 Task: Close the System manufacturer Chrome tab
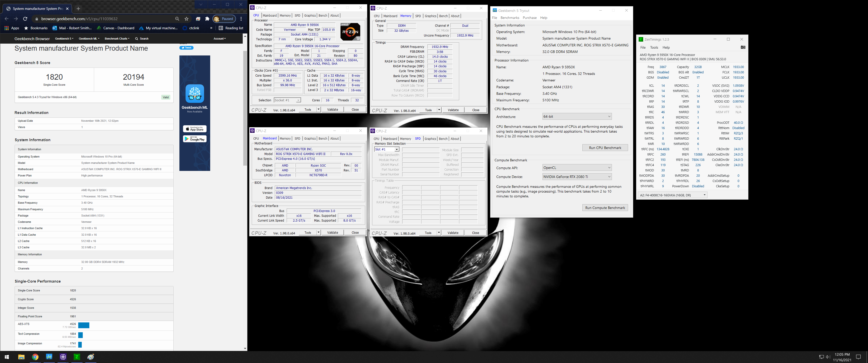coord(67,8)
